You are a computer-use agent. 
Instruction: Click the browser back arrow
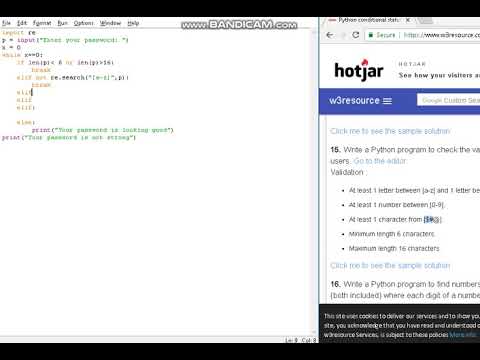pyautogui.click(x=330, y=35)
